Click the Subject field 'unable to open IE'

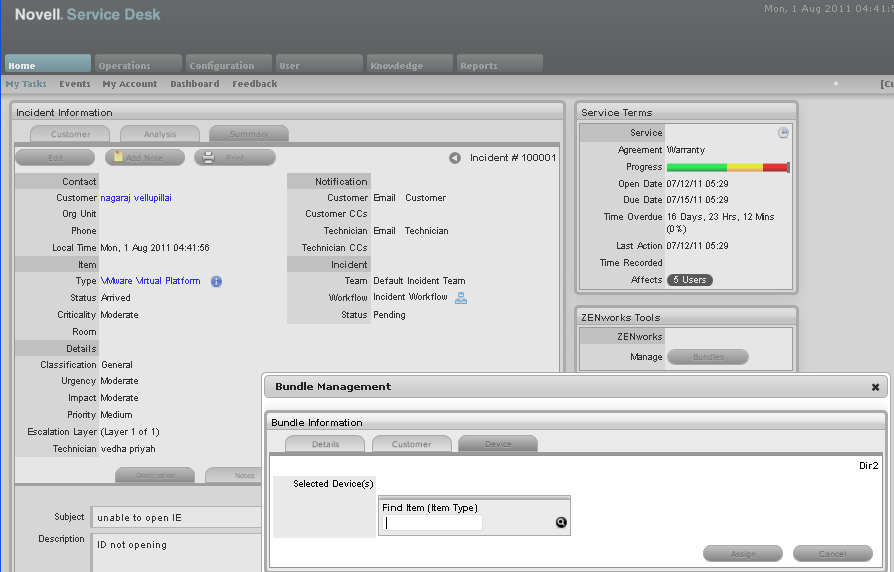[x=176, y=517]
